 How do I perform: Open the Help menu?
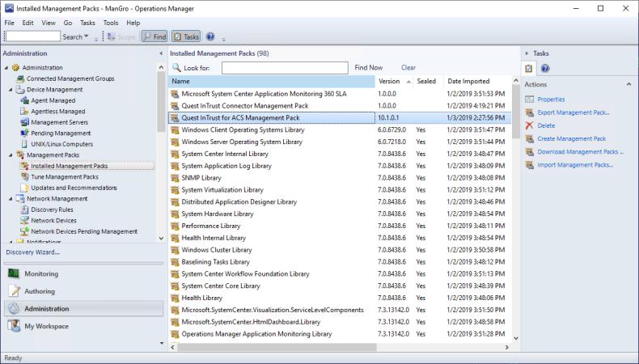133,23
